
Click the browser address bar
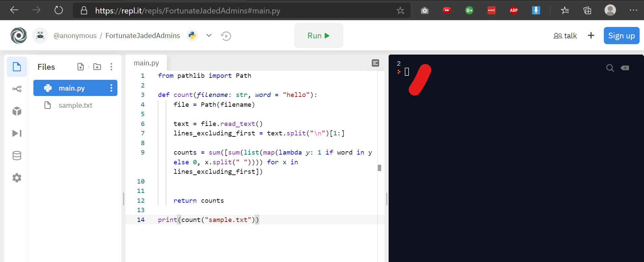tap(236, 11)
